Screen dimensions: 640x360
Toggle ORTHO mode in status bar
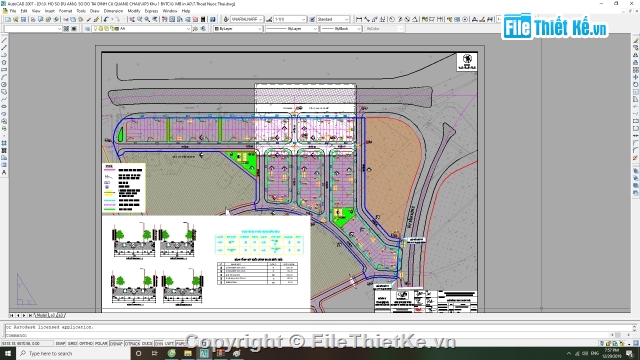point(86,344)
